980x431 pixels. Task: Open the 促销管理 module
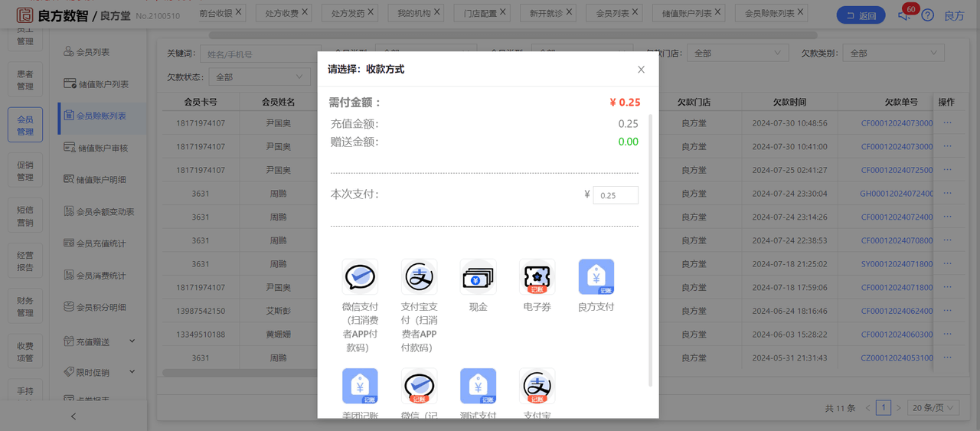[25, 171]
